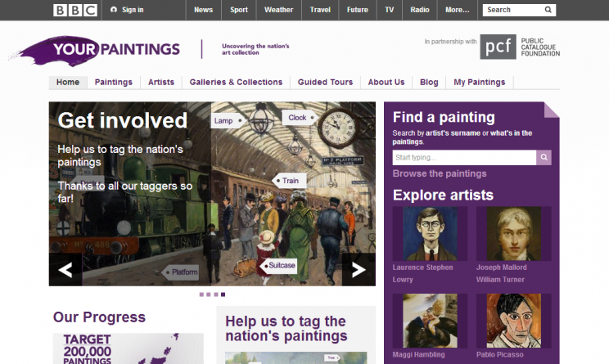This screenshot has height=364, width=609.
Task: Open TV in the BBC bar
Action: (389, 10)
